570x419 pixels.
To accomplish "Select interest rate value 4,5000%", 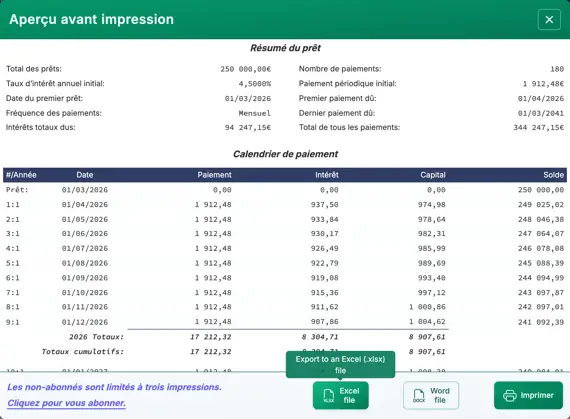I will click(255, 84).
